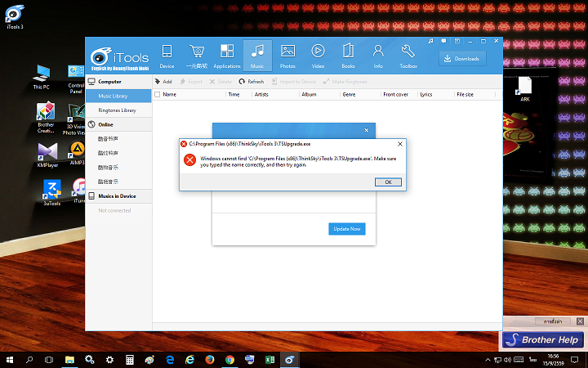
Task: Switch to the Applications section
Action: pyautogui.click(x=227, y=56)
